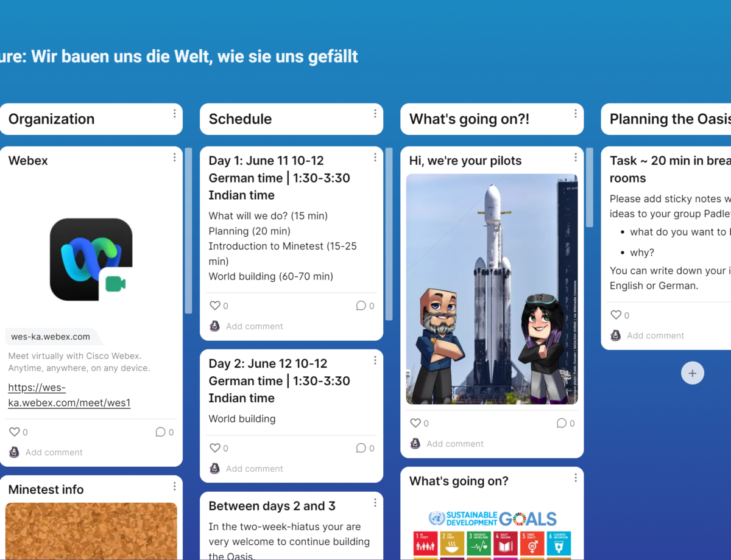Open comments on the Webex post
The height and width of the screenshot is (560, 731).
tap(161, 432)
